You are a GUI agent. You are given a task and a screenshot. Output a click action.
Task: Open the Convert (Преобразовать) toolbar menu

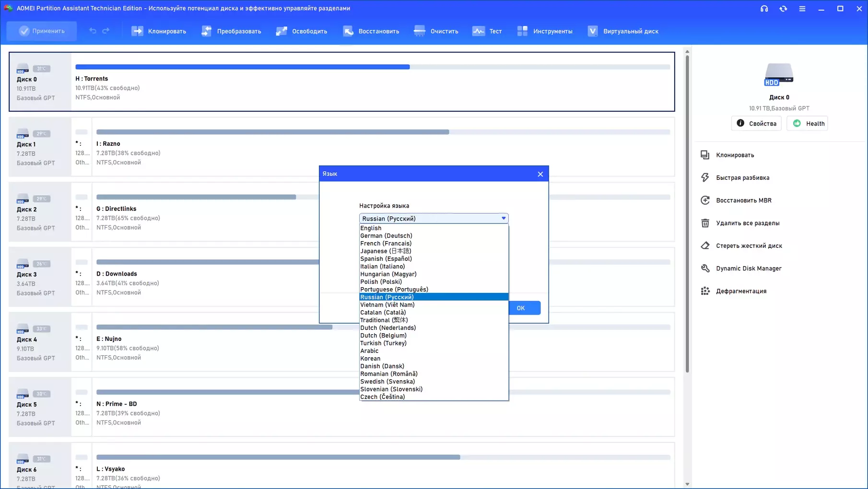pyautogui.click(x=231, y=31)
